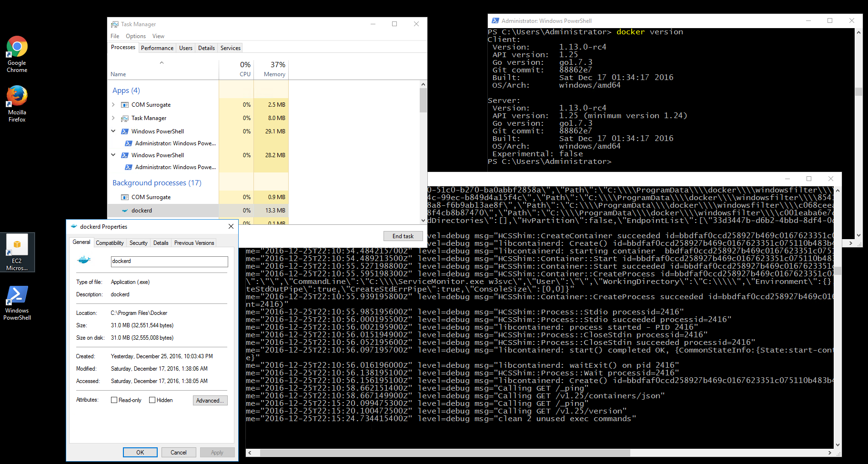The height and width of the screenshot is (464, 868).
Task: Select General tab in dockerd Properties
Action: [81, 242]
